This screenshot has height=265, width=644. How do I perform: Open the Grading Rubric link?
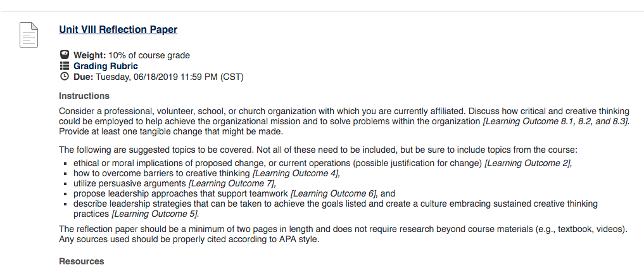pyautogui.click(x=106, y=66)
